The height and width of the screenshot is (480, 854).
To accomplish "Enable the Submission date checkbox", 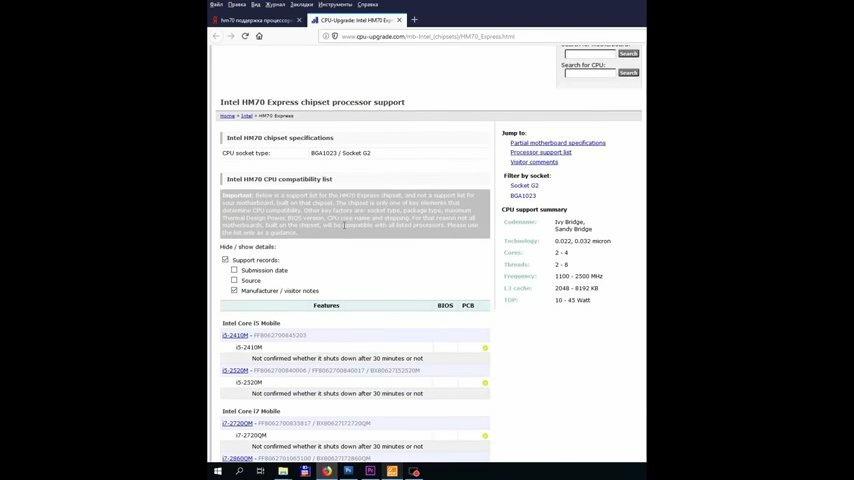I will pos(234,270).
